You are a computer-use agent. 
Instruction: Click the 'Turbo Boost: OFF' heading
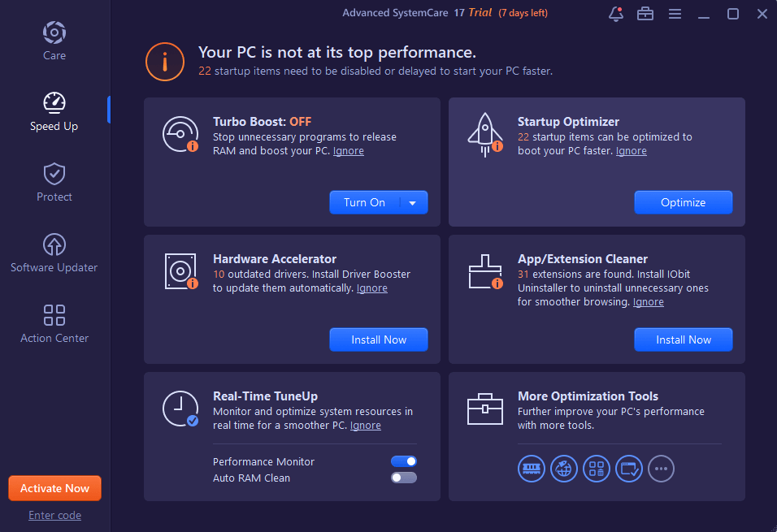coord(263,122)
